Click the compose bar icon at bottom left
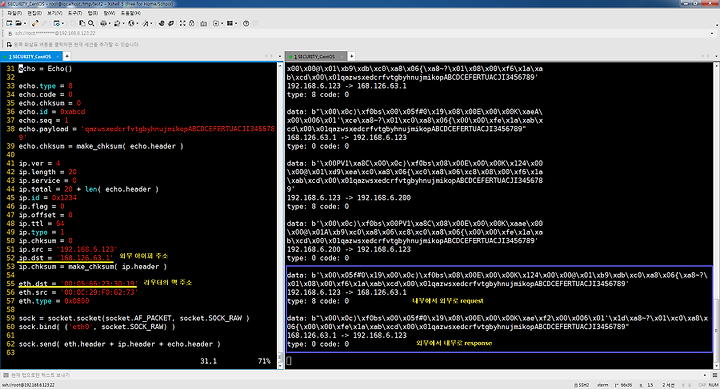Viewport: 720px width, 389px height. (x=6, y=375)
